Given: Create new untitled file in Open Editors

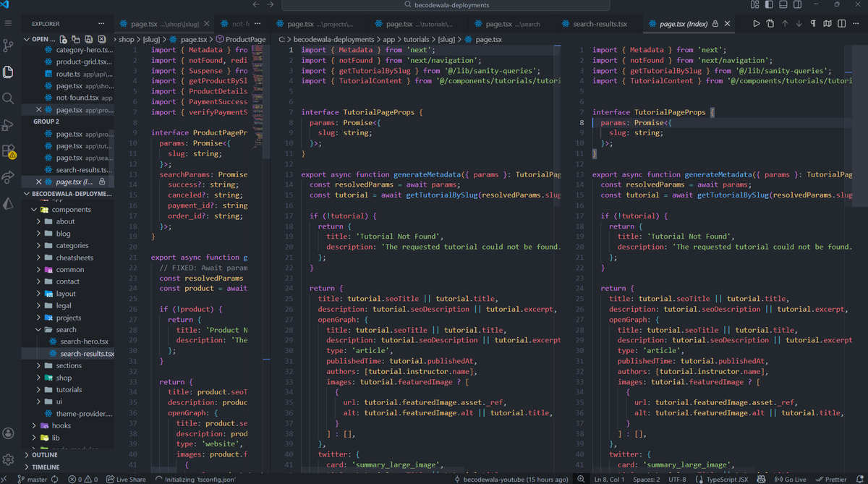Looking at the screenshot, I should [64, 39].
